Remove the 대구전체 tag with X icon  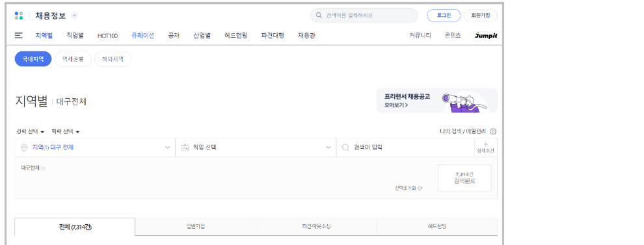(43, 168)
